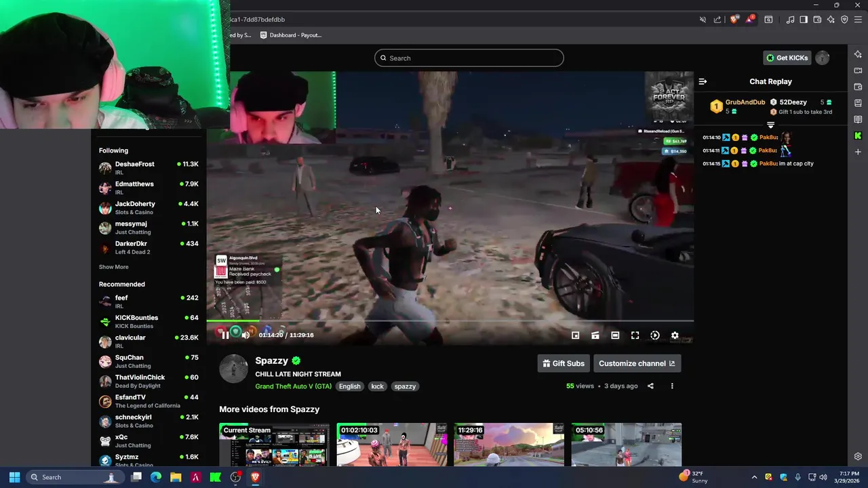Select the kick tag
Viewport: 868px width, 488px height.
378,386
